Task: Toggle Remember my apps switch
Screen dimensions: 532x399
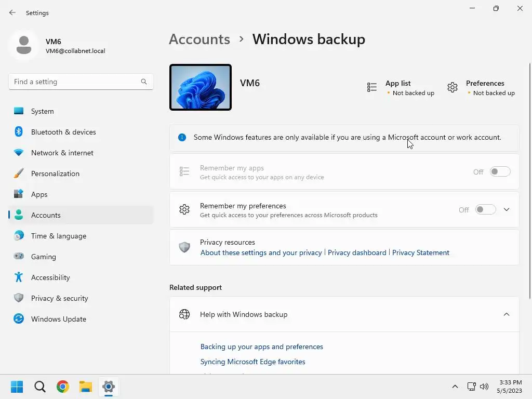Action: (500, 171)
